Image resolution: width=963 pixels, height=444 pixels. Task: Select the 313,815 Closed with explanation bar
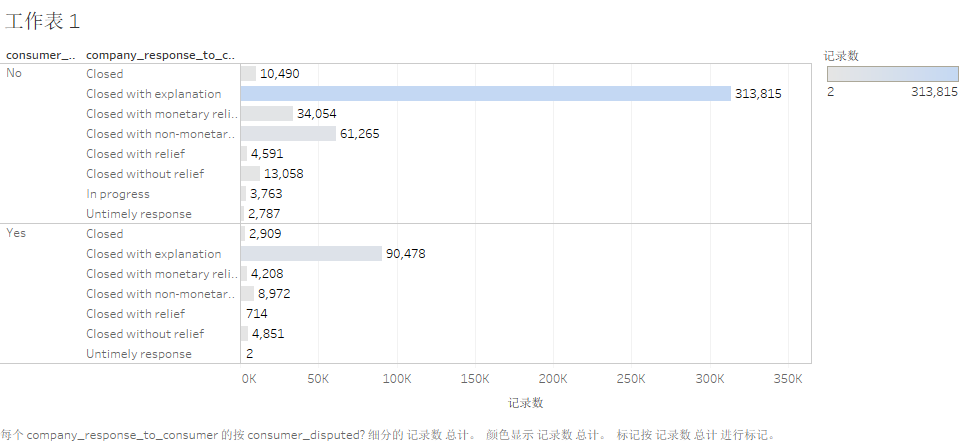486,94
